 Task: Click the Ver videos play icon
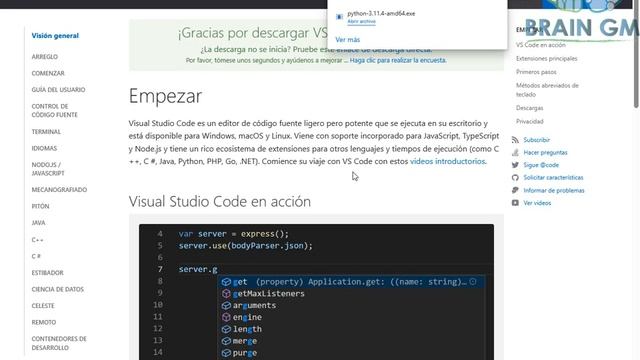click(515, 203)
